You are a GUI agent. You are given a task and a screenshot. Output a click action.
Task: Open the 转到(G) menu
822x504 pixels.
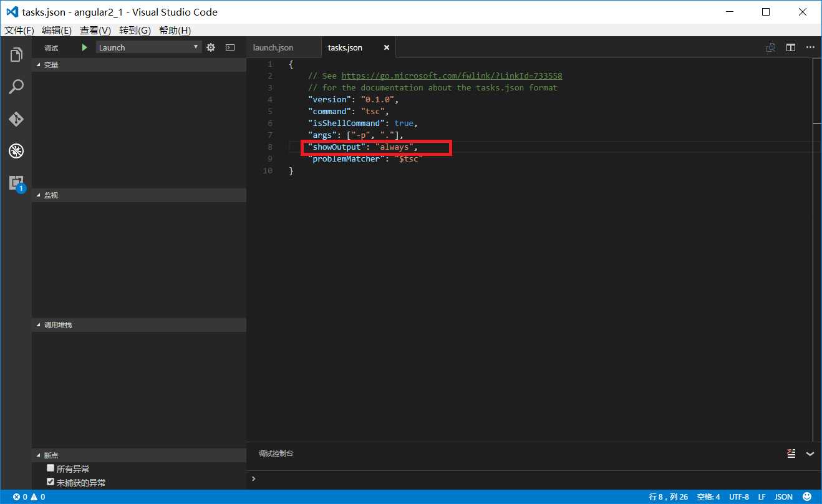click(135, 31)
